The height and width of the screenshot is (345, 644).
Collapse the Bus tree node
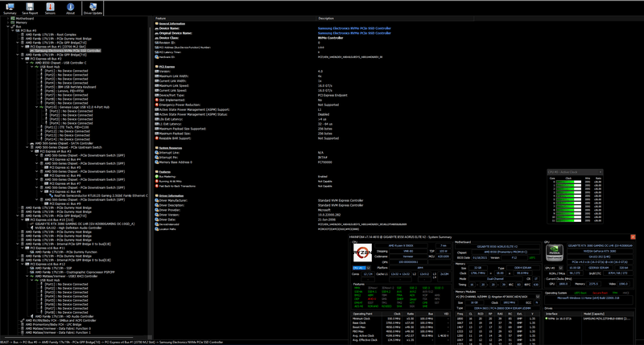(x=8, y=27)
